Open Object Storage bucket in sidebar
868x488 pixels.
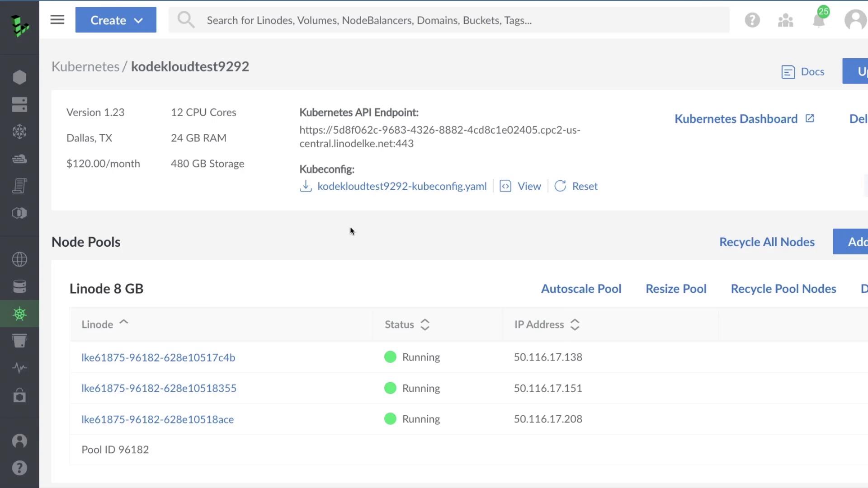[x=19, y=340]
